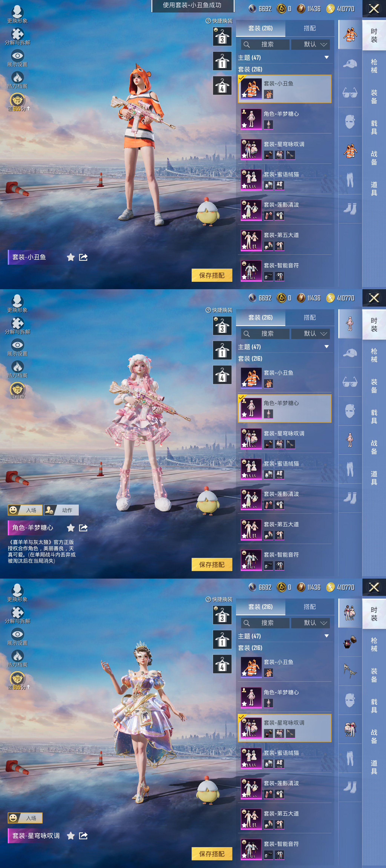The height and width of the screenshot is (868, 386).
Task: Toggle 展示设置 eye in the 星穹咏叹调 preview screen
Action: click(x=18, y=636)
